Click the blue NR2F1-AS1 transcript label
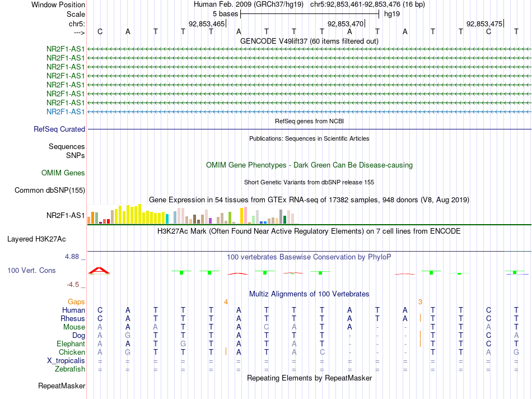Screen dimensions: 532x399 [x=66, y=112]
